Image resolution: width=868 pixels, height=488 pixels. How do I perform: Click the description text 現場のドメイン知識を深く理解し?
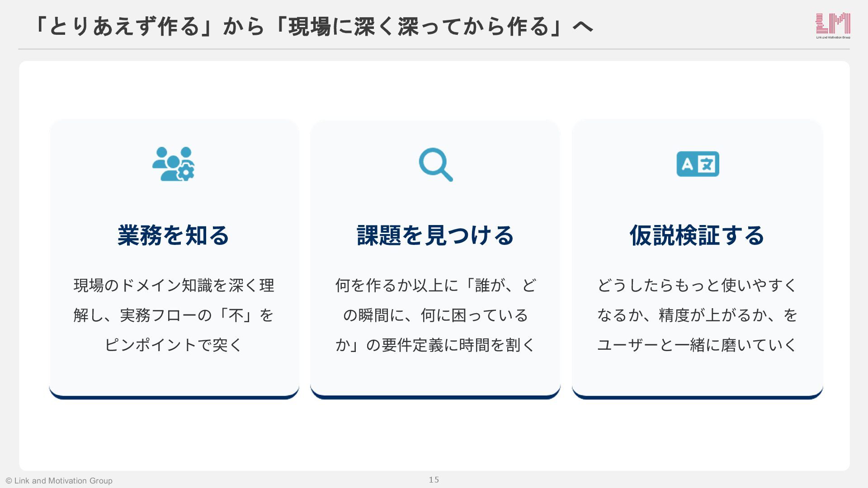(x=174, y=286)
